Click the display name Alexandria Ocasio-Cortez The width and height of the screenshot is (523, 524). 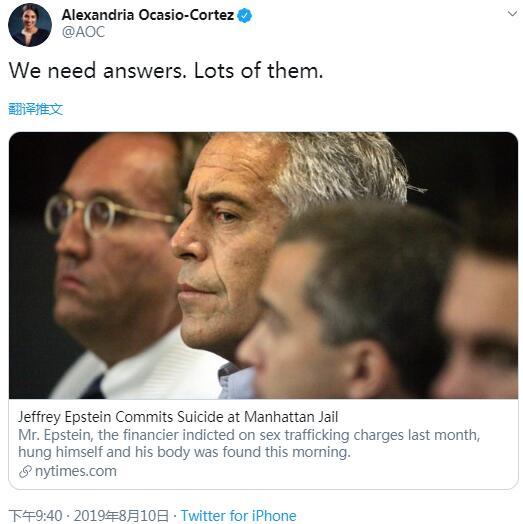pos(148,15)
